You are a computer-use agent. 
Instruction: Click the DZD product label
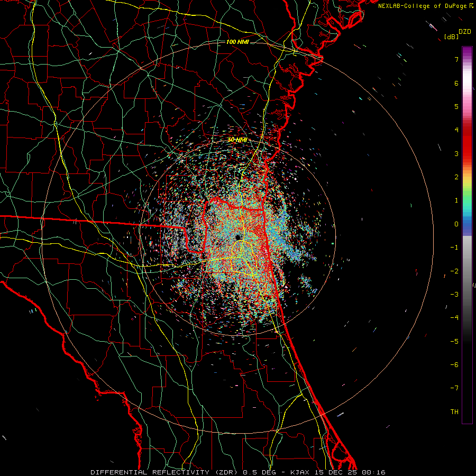tap(465, 32)
